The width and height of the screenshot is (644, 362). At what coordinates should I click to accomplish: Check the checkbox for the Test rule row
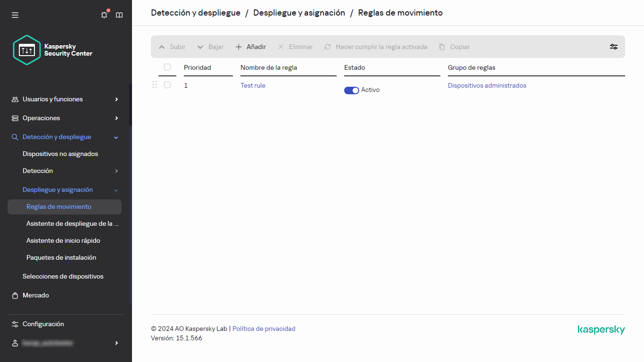(x=167, y=85)
